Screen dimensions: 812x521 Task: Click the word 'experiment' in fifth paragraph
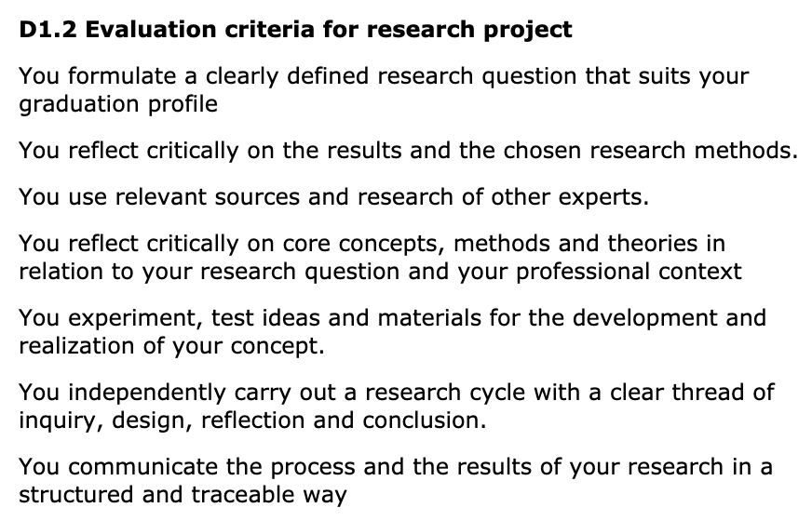tap(132, 318)
